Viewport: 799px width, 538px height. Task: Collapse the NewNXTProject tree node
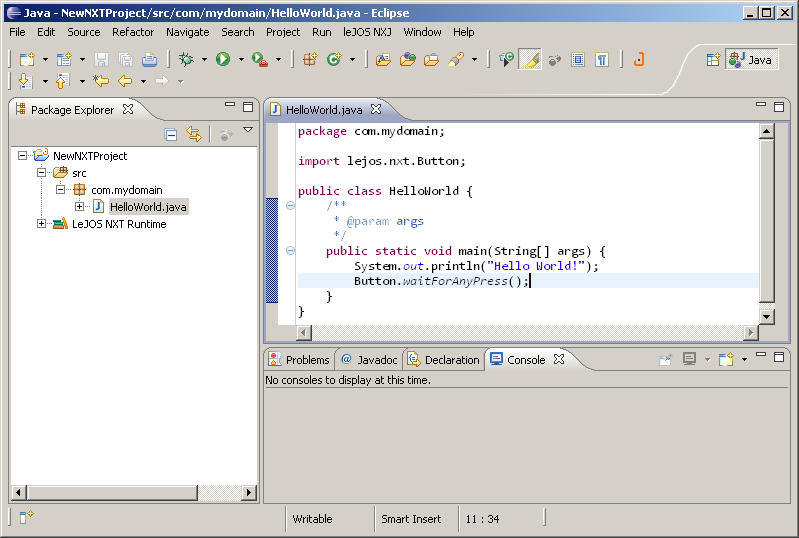click(x=22, y=155)
